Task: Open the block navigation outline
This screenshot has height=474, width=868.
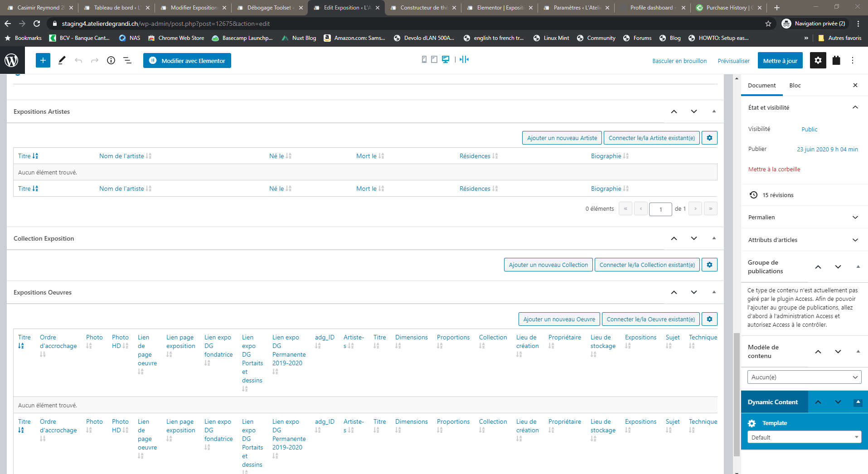Action: pos(127,60)
